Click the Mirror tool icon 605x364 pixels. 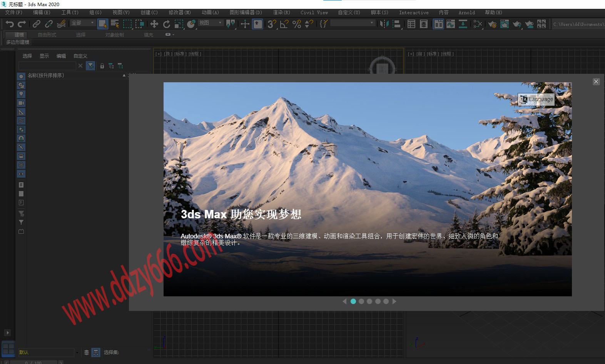pyautogui.click(x=384, y=24)
